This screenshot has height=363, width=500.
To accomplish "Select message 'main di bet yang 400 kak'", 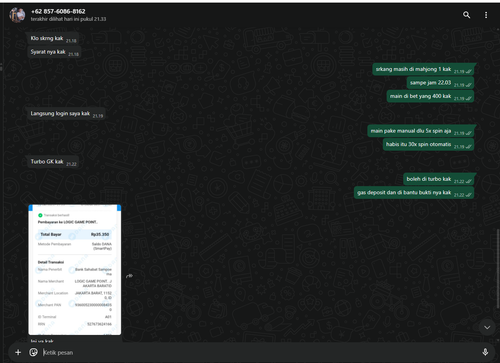I will 430,96.
